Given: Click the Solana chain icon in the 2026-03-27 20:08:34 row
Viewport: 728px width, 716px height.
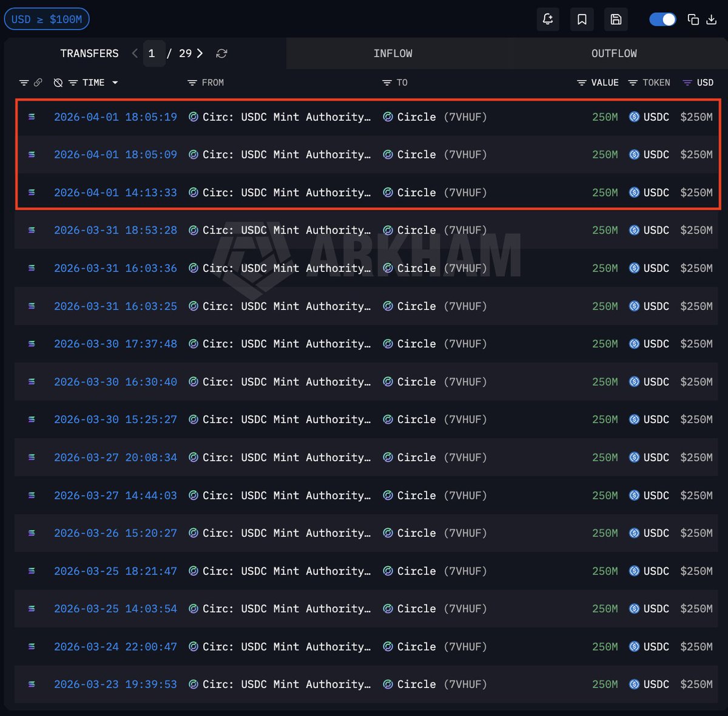Looking at the screenshot, I should click(x=32, y=458).
